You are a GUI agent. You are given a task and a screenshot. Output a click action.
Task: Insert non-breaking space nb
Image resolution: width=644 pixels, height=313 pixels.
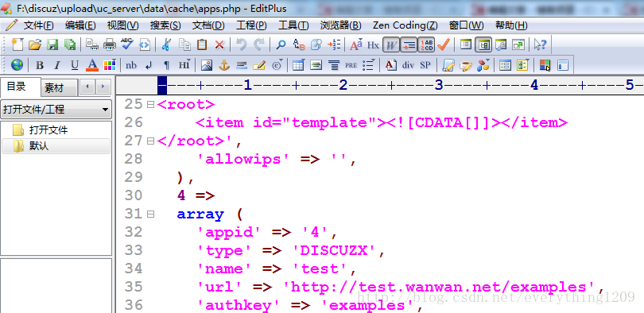(x=131, y=65)
